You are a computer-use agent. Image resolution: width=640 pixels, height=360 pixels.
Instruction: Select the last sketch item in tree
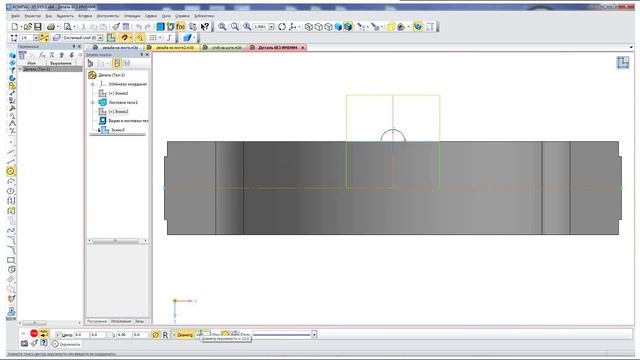pos(113,130)
